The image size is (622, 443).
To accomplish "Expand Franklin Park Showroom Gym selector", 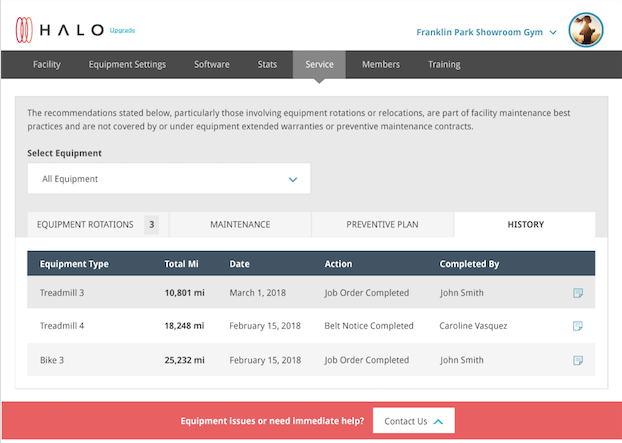I will (486, 32).
